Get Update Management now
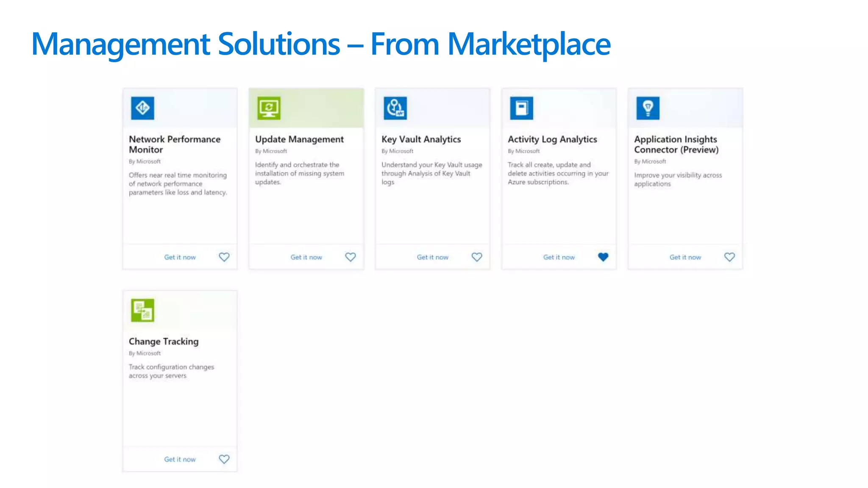Viewport: 868px width, 488px height. 306,257
